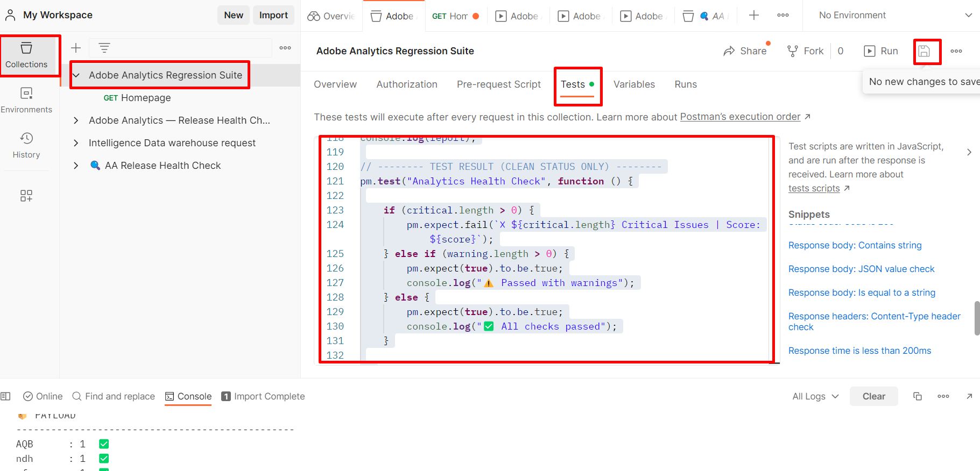Switch to the AA tab in the tab bar
The height and width of the screenshot is (471, 980).
(705, 16)
